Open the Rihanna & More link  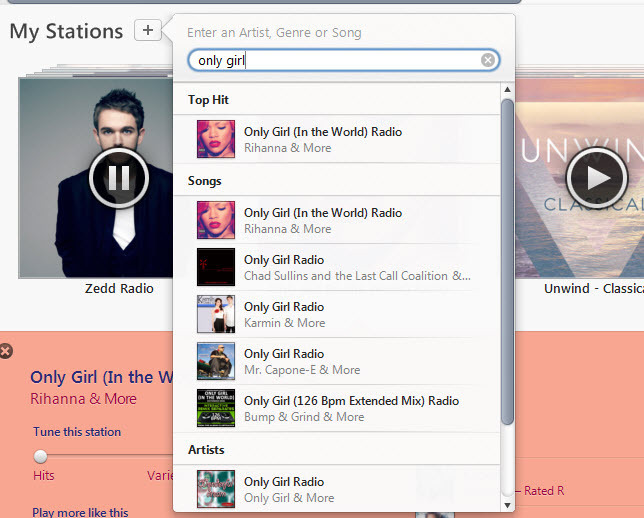(x=83, y=399)
